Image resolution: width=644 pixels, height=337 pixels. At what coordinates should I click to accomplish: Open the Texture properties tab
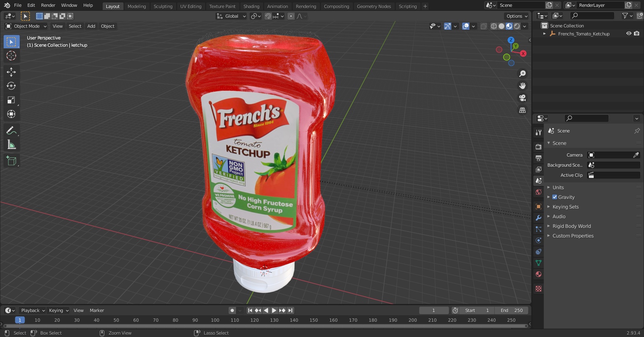tap(539, 289)
